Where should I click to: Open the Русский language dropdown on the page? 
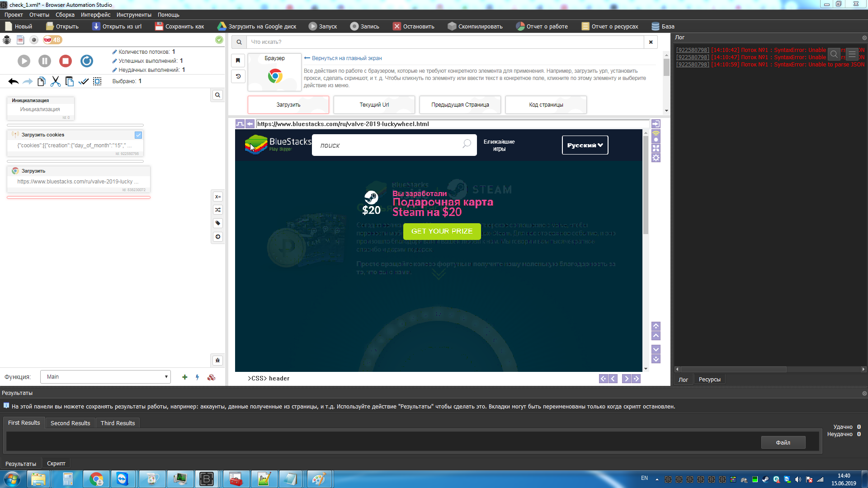585,145
